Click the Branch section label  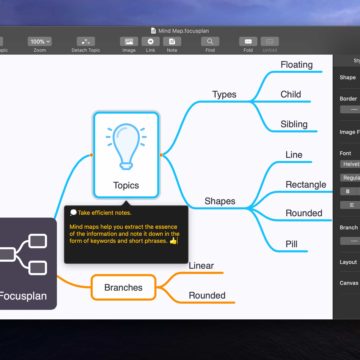349,228
